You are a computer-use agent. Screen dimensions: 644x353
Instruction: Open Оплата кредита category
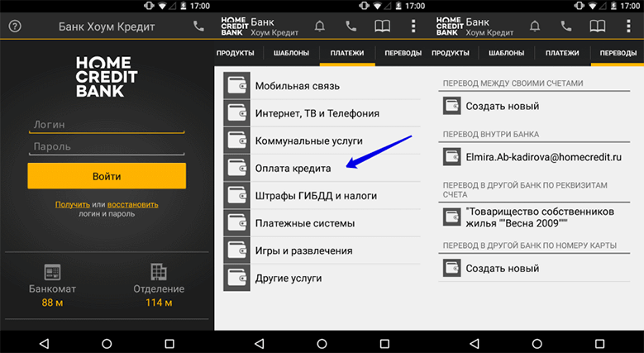(x=322, y=168)
